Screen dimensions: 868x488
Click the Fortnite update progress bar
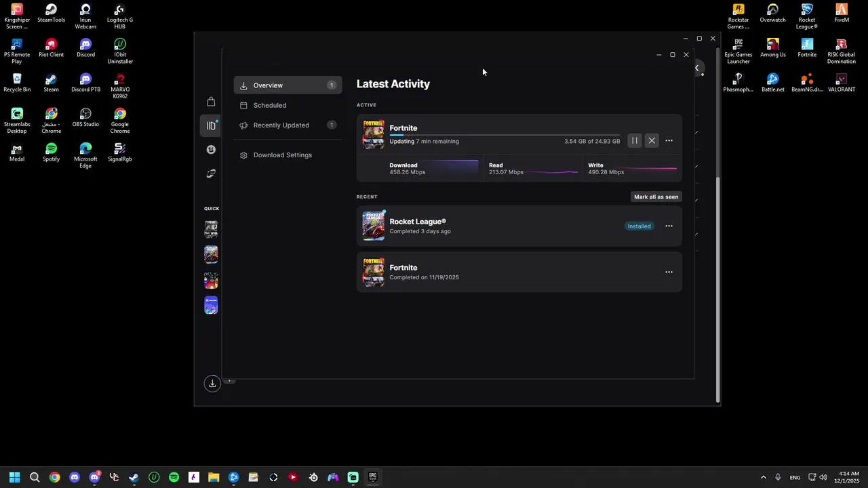point(505,135)
